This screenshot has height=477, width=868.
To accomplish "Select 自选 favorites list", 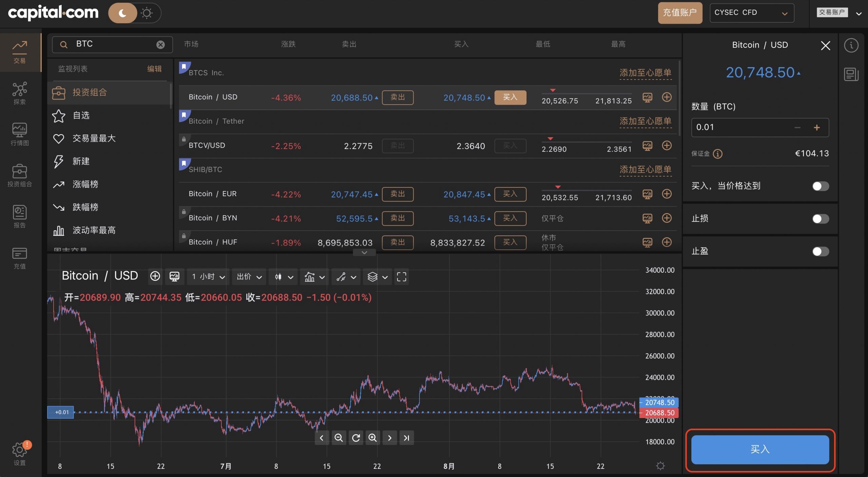I will coord(109,116).
